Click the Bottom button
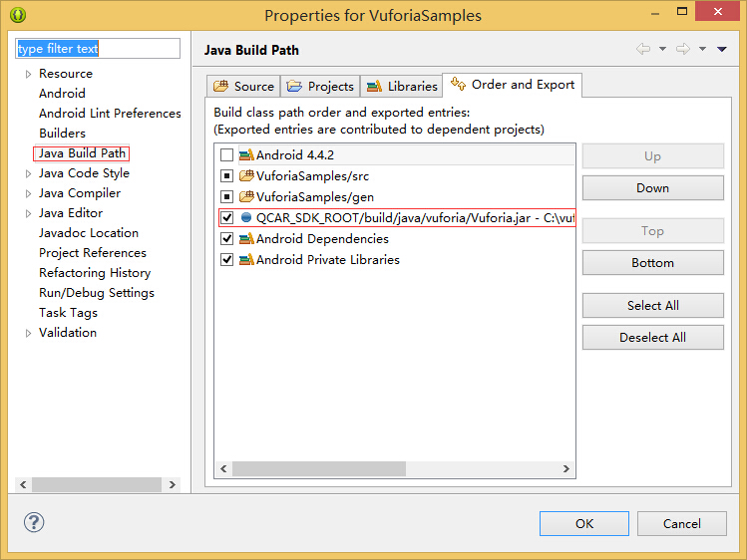 point(652,263)
